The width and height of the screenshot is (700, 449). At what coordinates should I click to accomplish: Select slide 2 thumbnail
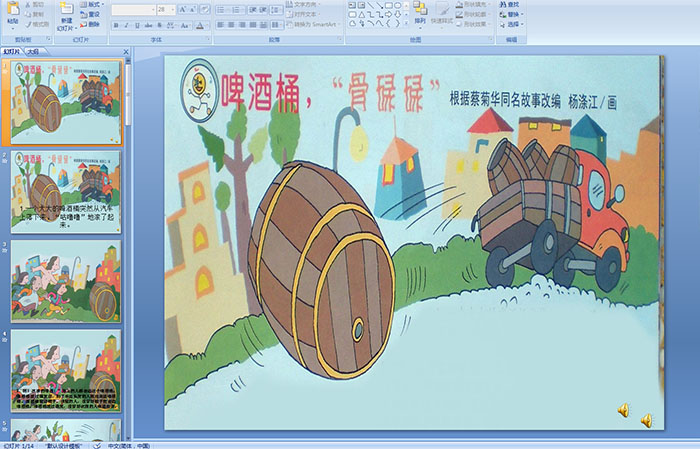click(x=66, y=191)
